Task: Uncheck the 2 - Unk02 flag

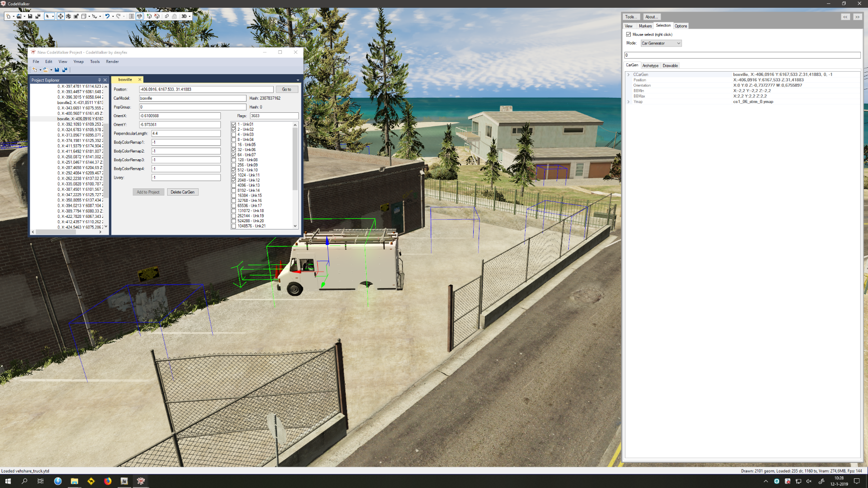Action: pos(234,129)
